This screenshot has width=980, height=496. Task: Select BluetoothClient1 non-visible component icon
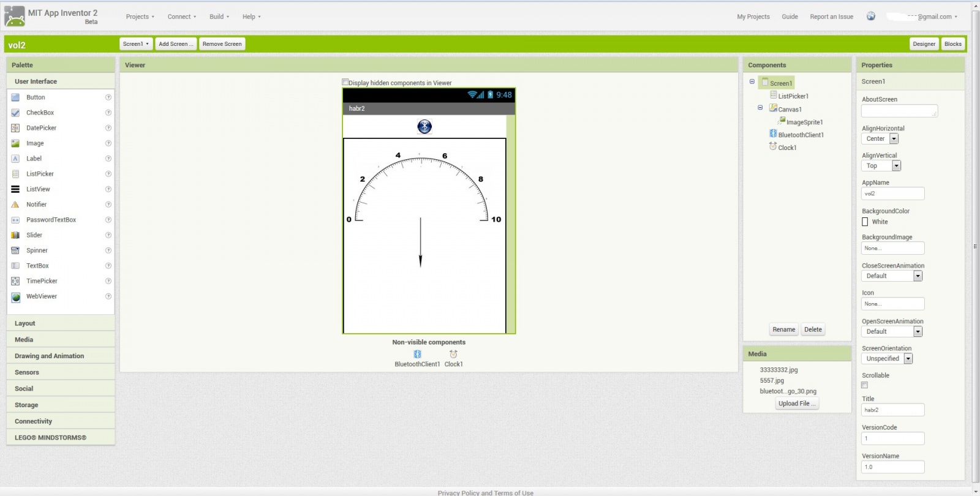tap(417, 354)
